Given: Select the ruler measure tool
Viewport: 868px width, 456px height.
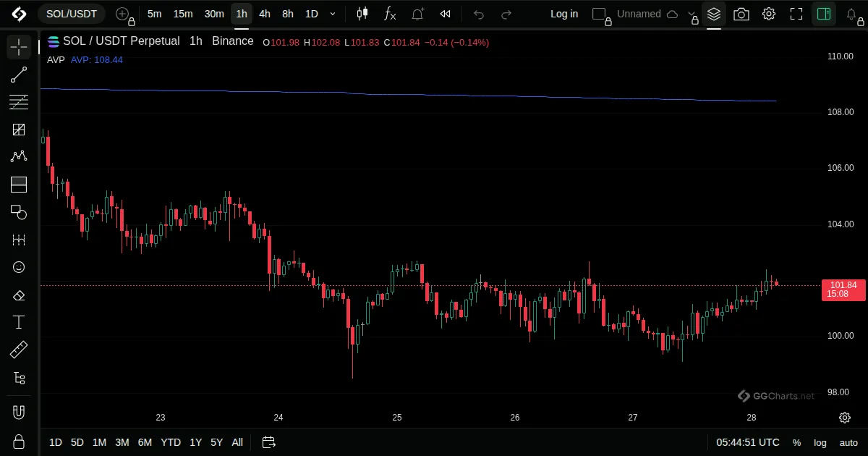Looking at the screenshot, I should pyautogui.click(x=19, y=350).
